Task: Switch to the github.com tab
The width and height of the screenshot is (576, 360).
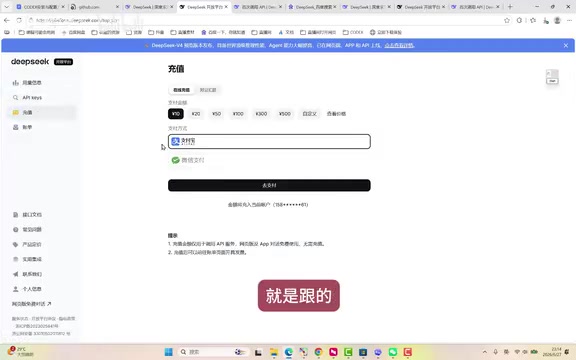Action: [x=94, y=7]
